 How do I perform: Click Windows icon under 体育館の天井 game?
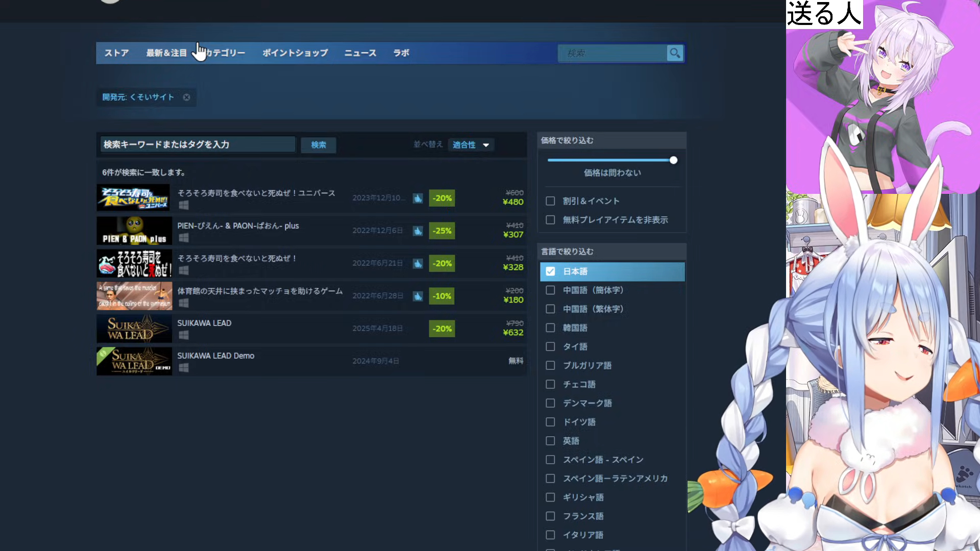click(x=184, y=303)
